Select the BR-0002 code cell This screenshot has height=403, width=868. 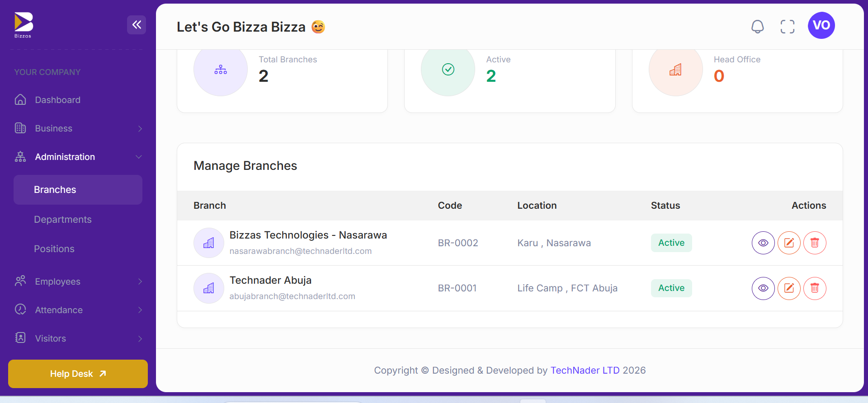click(458, 243)
